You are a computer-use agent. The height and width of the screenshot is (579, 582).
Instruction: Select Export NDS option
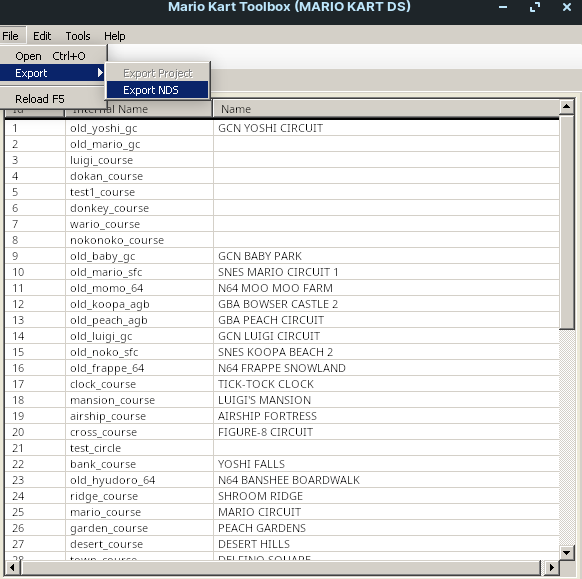pos(158,90)
